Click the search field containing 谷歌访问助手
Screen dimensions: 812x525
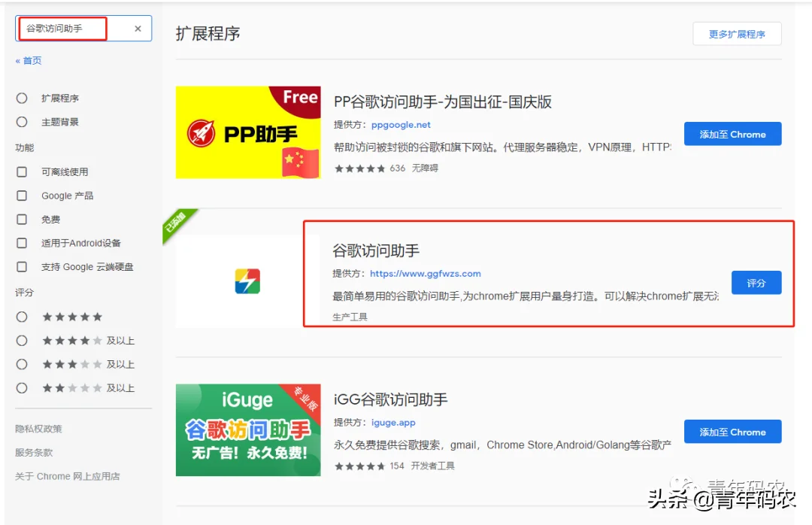[83, 29]
